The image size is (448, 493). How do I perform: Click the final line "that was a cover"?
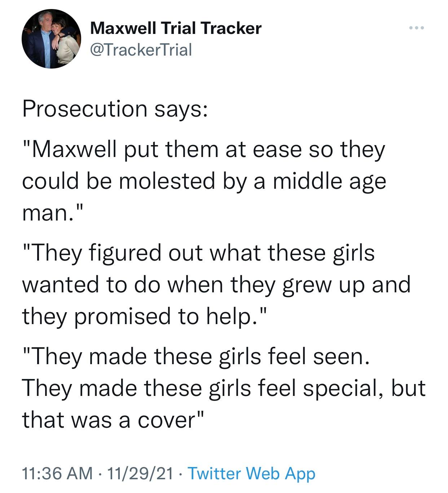(x=114, y=420)
